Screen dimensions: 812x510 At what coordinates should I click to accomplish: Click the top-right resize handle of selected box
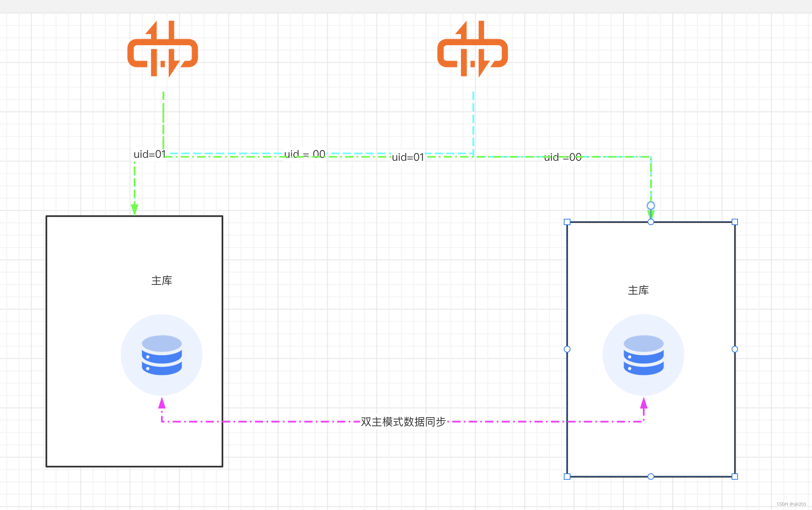(735, 222)
